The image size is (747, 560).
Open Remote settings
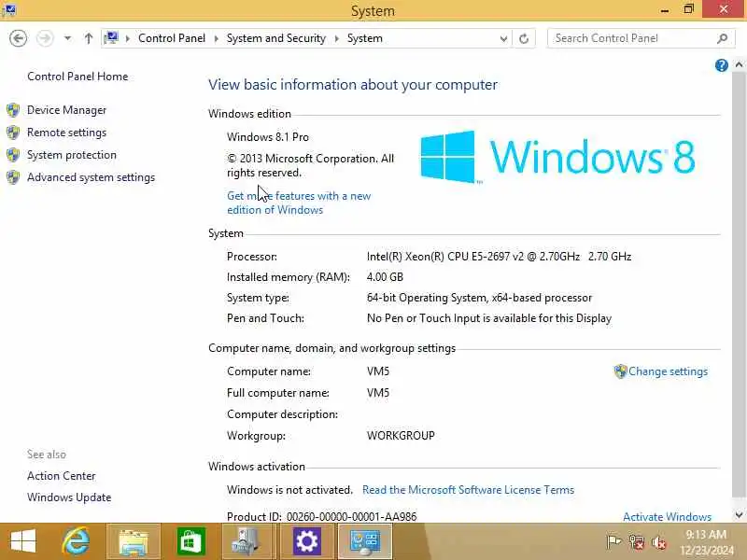coord(66,133)
